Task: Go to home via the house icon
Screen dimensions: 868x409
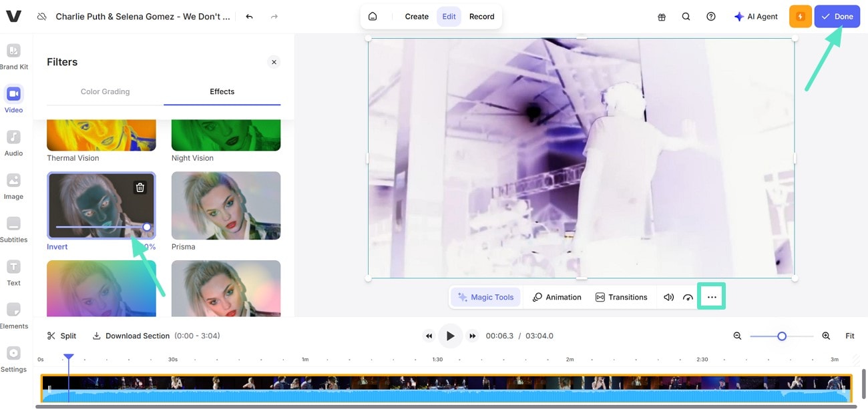Action: (x=373, y=17)
